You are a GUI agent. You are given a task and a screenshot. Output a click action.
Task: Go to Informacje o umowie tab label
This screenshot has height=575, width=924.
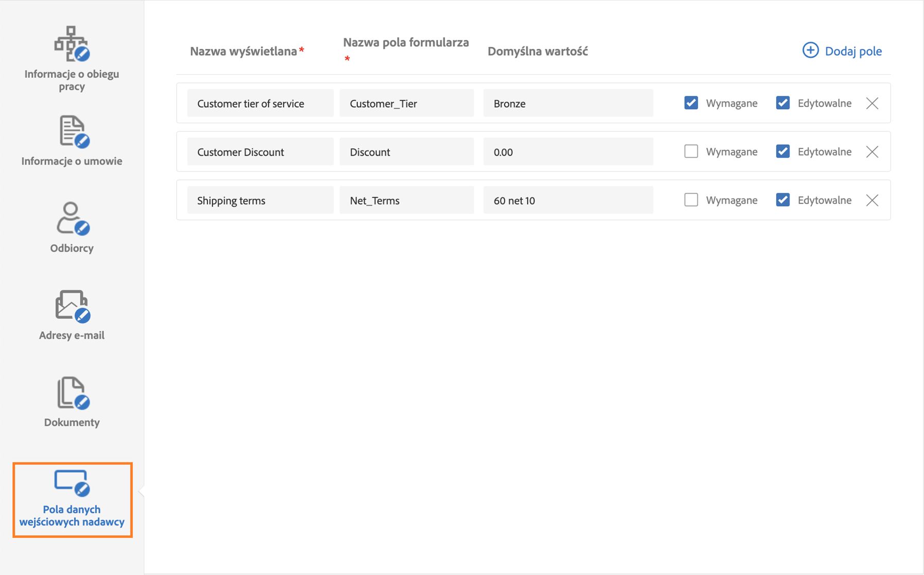[x=72, y=161]
